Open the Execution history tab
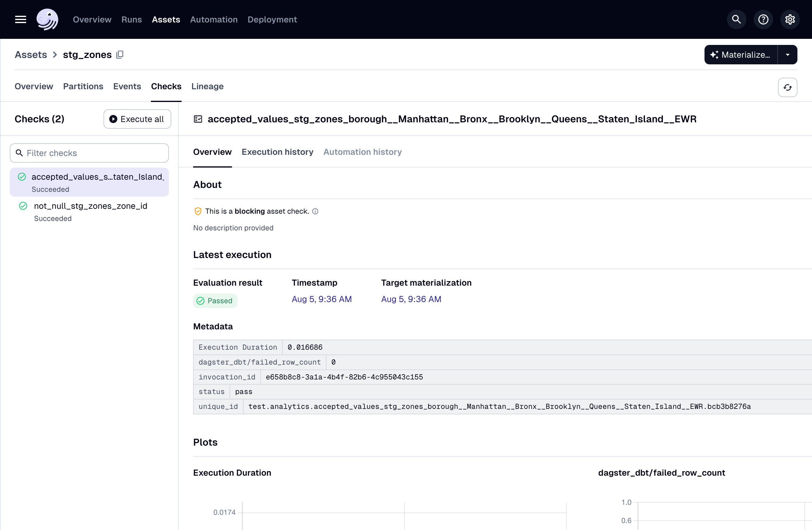 277,152
